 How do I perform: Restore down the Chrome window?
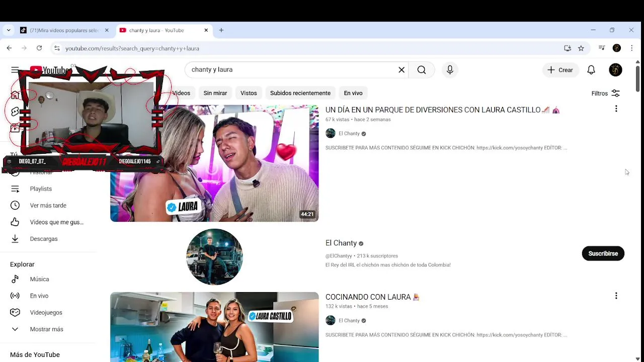612,30
